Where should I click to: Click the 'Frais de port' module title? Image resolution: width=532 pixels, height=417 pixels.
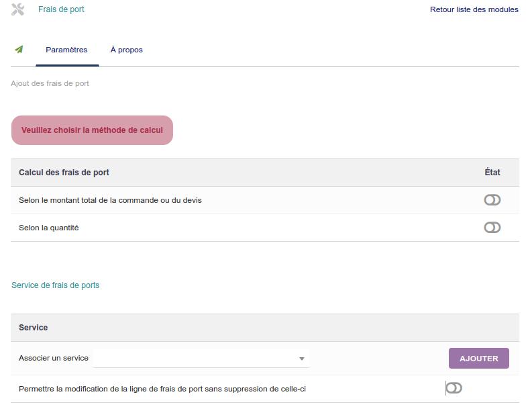[x=61, y=9]
